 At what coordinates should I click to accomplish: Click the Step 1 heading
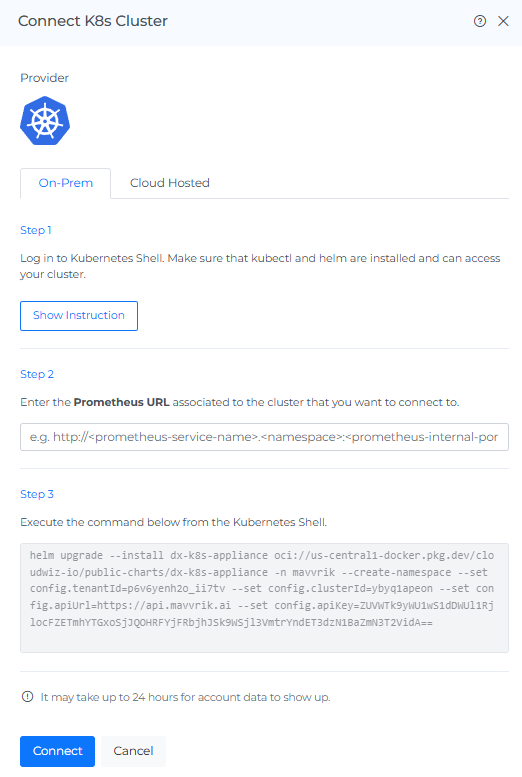click(36, 230)
